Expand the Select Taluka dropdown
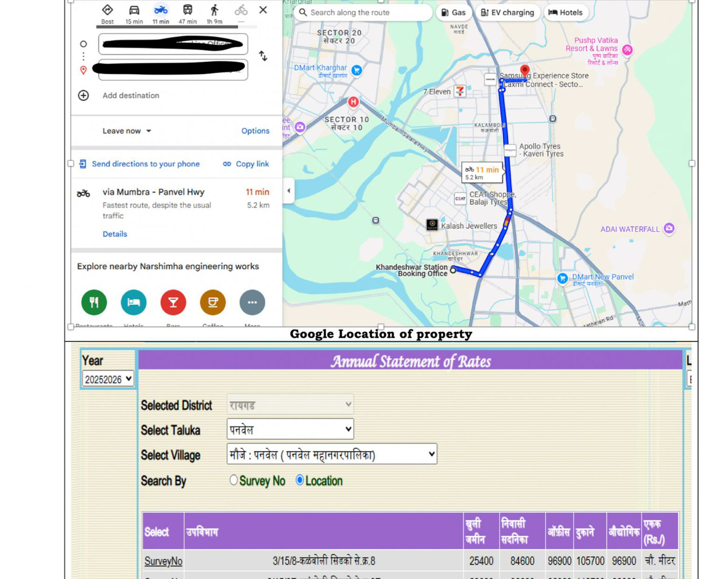This screenshot has width=728, height=579. coord(290,429)
